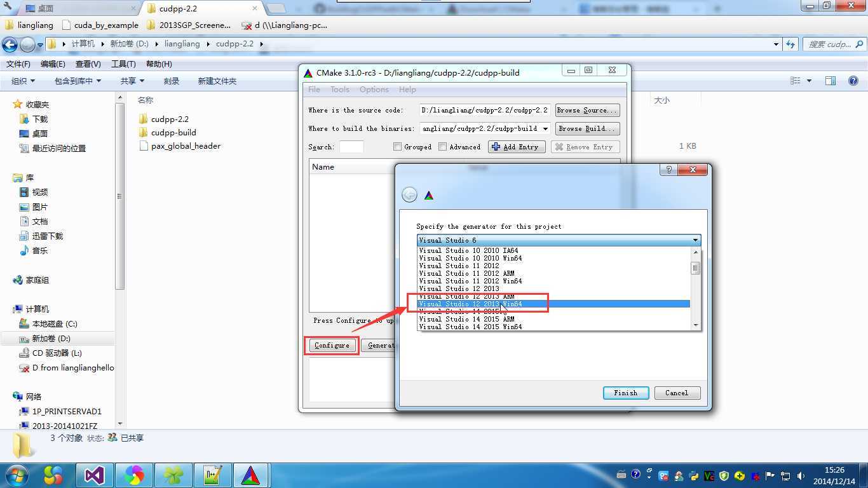Open Action Center flag tray icon
Image resolution: width=868 pixels, height=488 pixels.
(770, 475)
